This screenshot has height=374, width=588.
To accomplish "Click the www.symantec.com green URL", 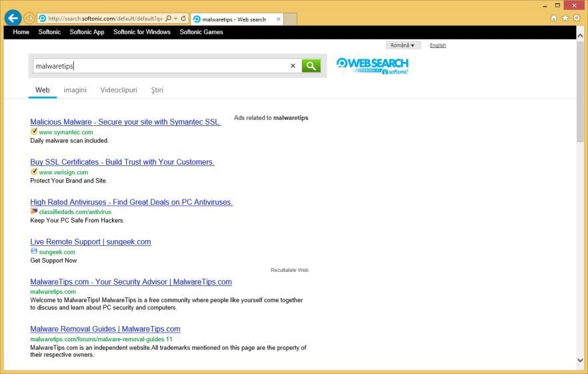I will (66, 132).
